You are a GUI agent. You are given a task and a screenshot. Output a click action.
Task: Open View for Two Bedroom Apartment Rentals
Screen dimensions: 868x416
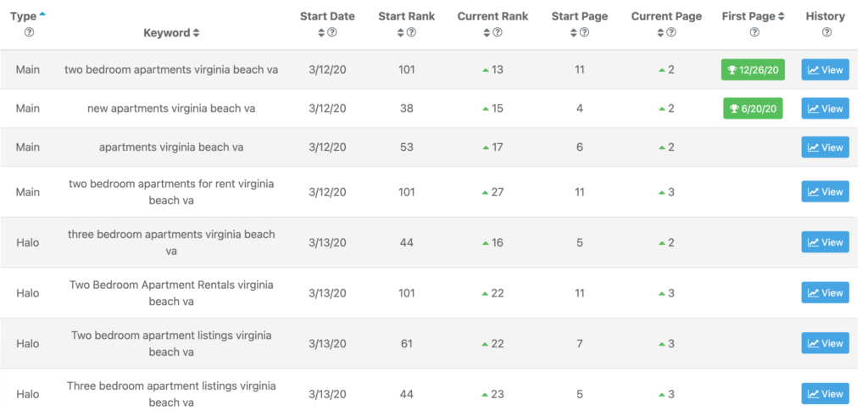pos(825,293)
